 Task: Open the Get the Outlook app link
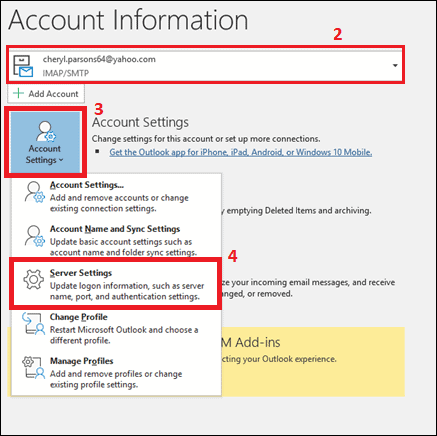[241, 152]
